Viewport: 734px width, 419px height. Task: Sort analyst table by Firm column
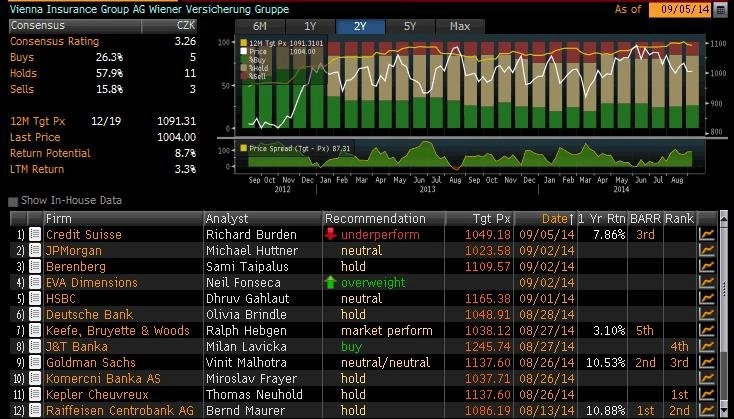pos(123,219)
